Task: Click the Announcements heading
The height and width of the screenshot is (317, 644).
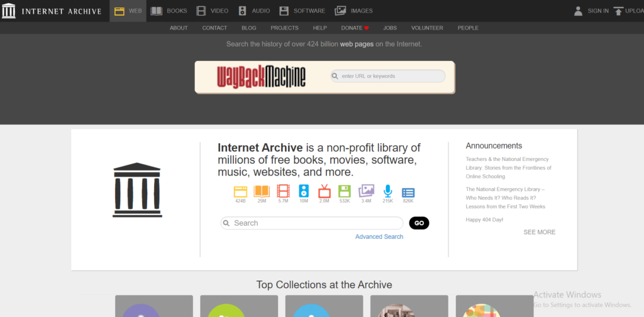Action: click(x=494, y=146)
